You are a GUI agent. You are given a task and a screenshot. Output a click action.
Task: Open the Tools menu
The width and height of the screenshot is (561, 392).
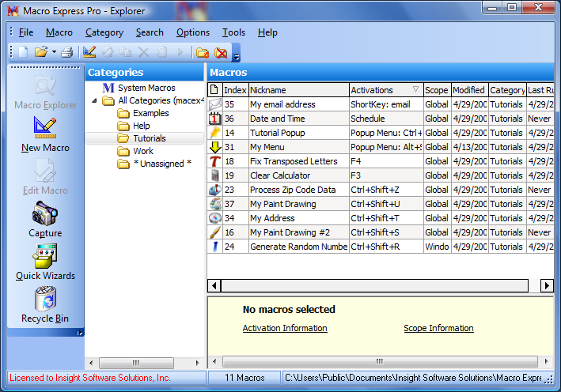tap(233, 32)
